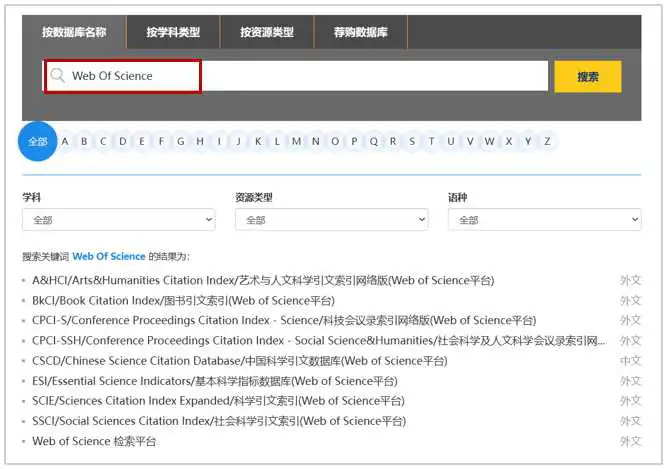
Task: Open CPCI-S Conference Proceedings Science link
Action: 284,320
